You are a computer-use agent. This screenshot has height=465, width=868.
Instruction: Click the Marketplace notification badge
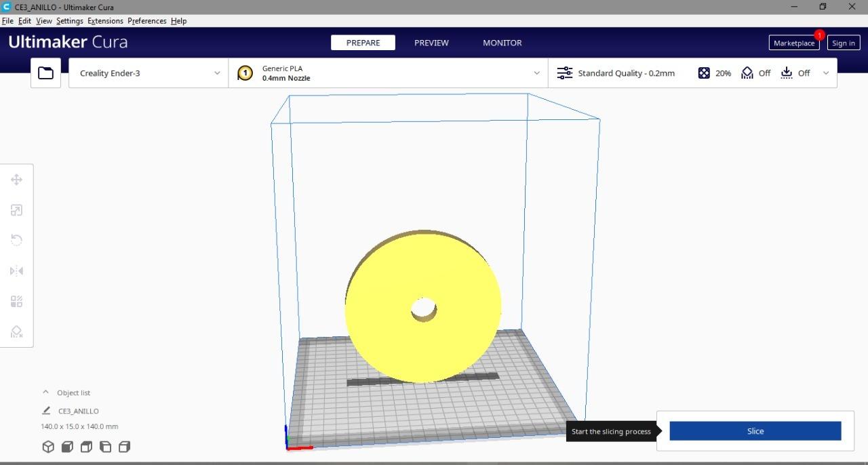click(819, 35)
